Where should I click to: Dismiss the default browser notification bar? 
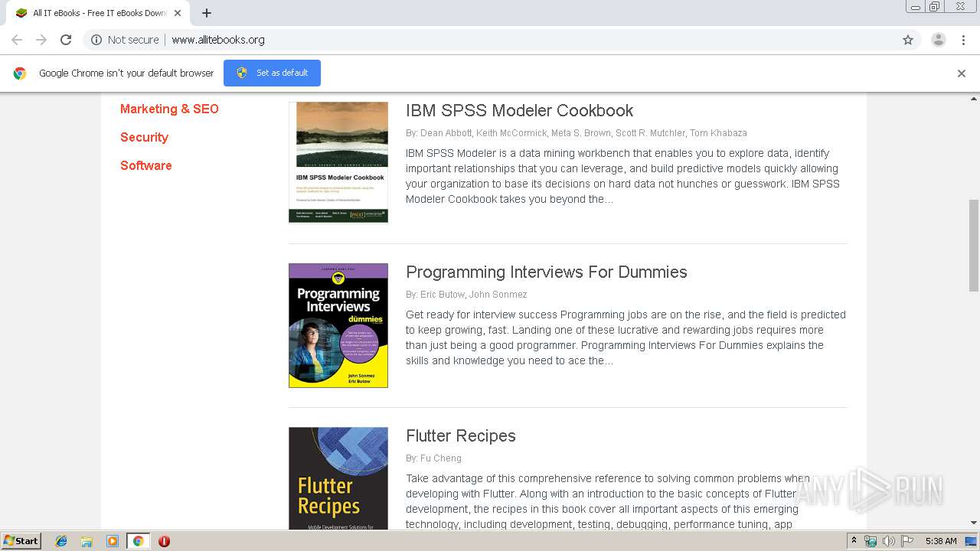[x=962, y=73]
